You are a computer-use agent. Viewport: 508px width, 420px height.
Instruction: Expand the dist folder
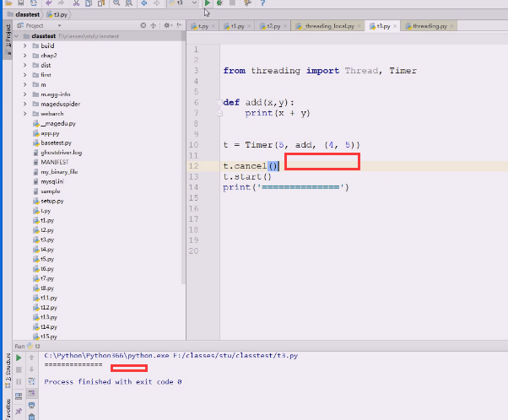[x=25, y=66]
